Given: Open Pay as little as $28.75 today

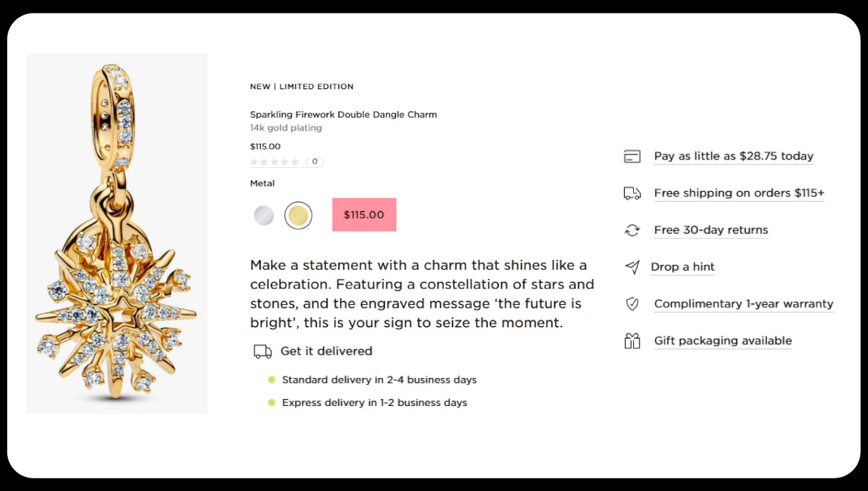Looking at the screenshot, I should click(x=733, y=157).
